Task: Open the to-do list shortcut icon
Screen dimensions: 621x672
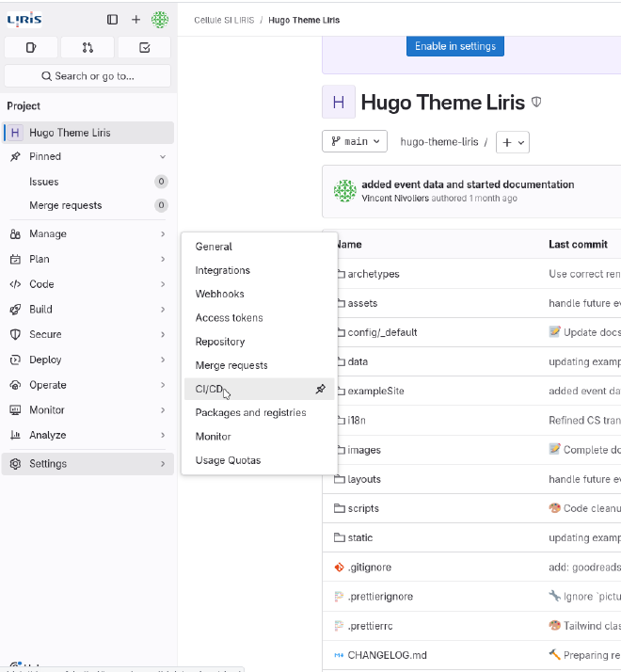Action: 144,47
